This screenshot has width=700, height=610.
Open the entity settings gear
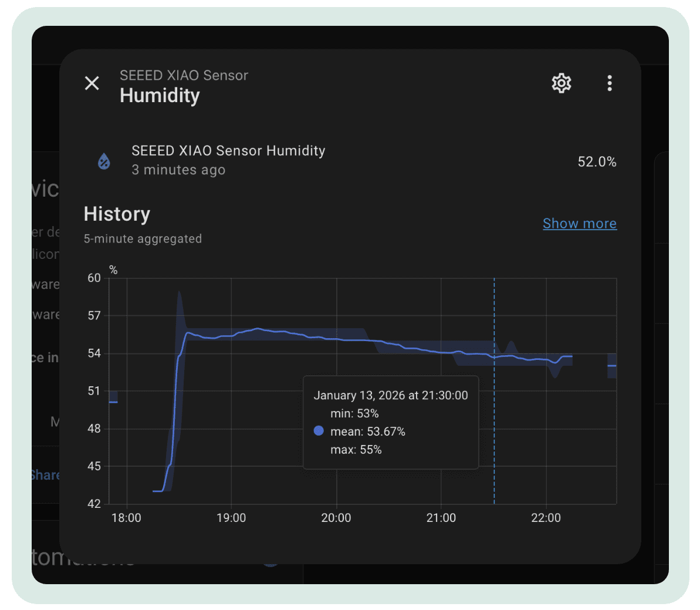(561, 83)
